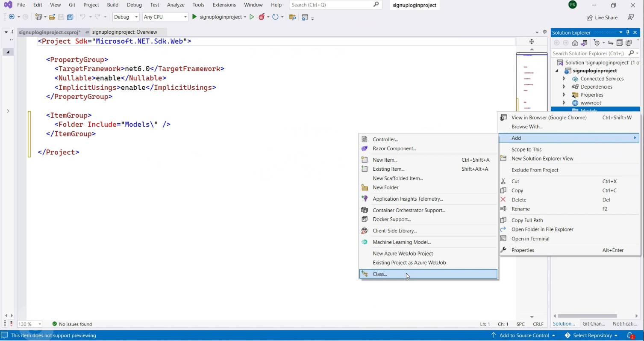Image resolution: width=644 pixels, height=341 pixels.
Task: Click the Open File folder toolbar icon
Action: coord(52,17)
